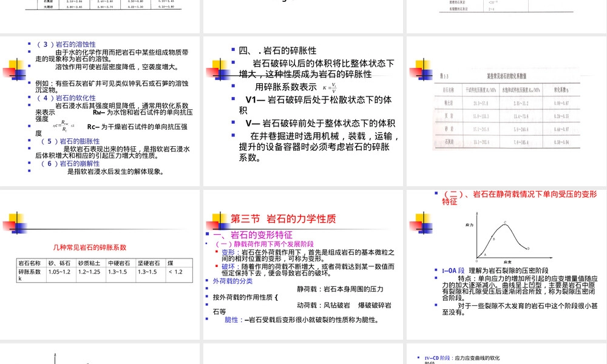Click the heading （5）岩石的膨胀性

point(70,141)
